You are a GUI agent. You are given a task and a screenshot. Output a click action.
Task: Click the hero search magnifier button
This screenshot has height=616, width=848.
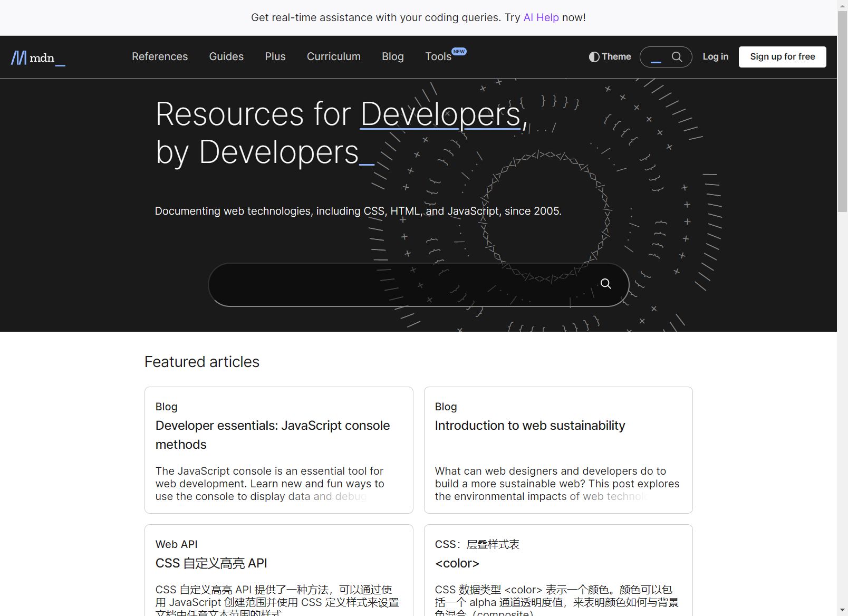coord(606,284)
